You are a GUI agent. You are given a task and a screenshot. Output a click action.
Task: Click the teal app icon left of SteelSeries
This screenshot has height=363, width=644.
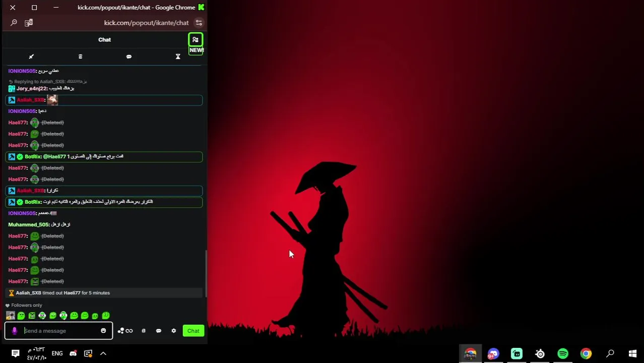click(x=517, y=353)
